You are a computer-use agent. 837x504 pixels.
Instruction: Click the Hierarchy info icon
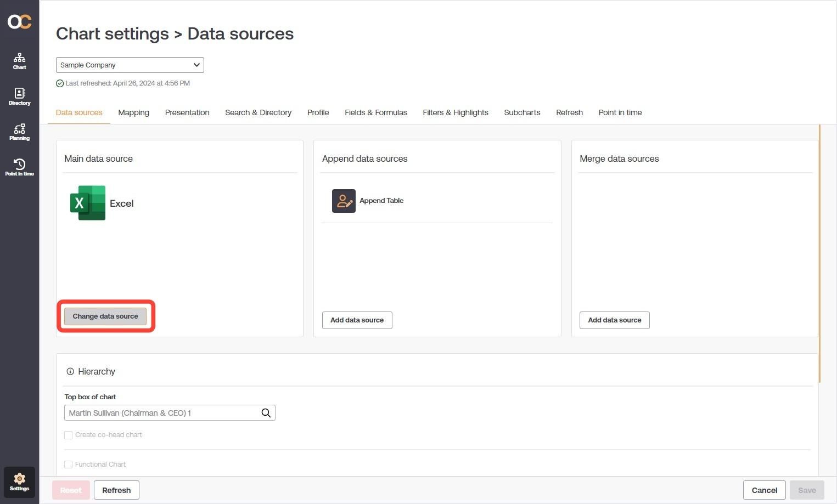tap(70, 371)
